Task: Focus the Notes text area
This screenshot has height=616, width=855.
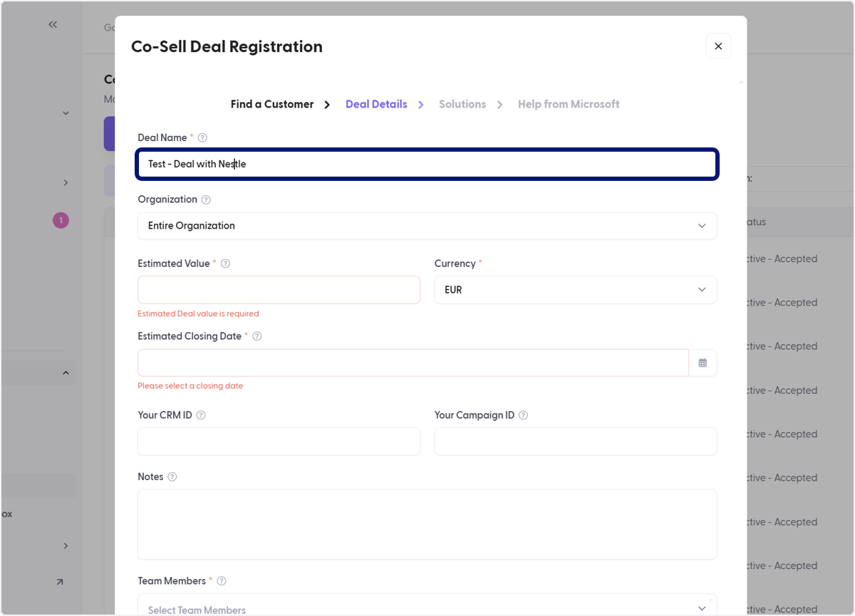Action: (x=427, y=524)
